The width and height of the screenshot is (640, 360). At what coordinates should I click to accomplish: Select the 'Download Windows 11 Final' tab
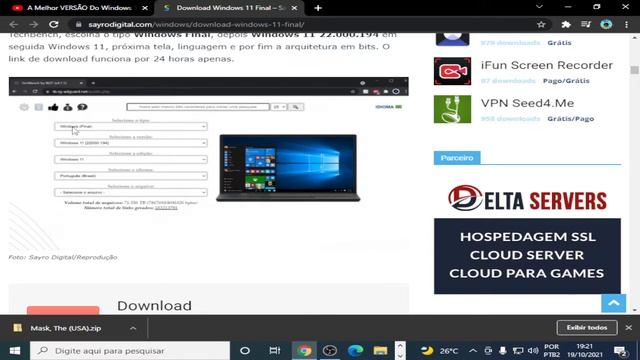229,8
